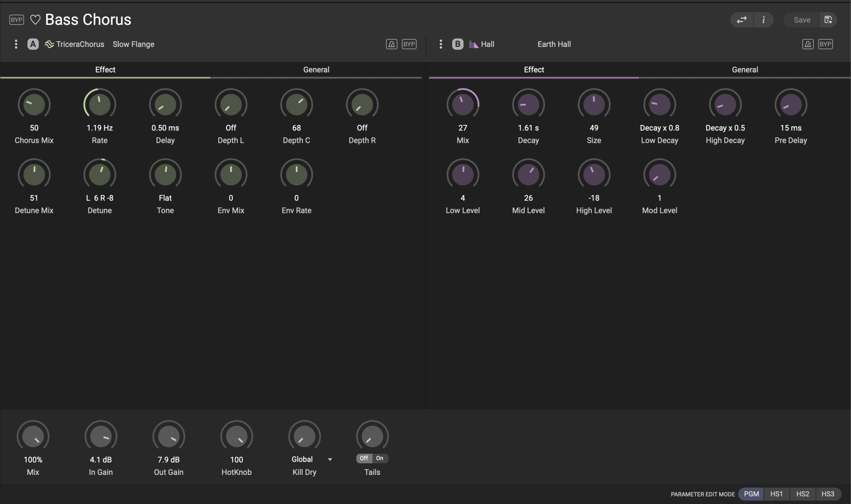Click the Detune value L 6 R -8
851x504 pixels.
tap(100, 198)
